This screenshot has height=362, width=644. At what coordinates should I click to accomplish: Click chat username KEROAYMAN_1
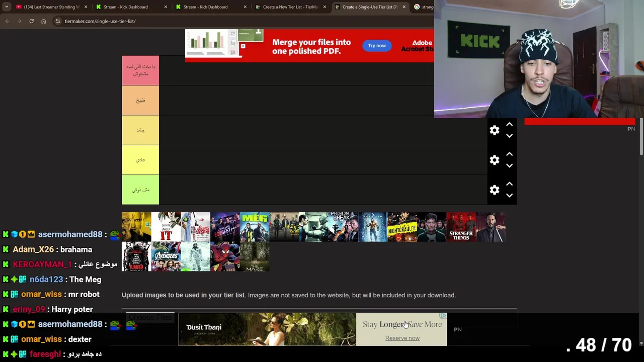[x=42, y=264]
